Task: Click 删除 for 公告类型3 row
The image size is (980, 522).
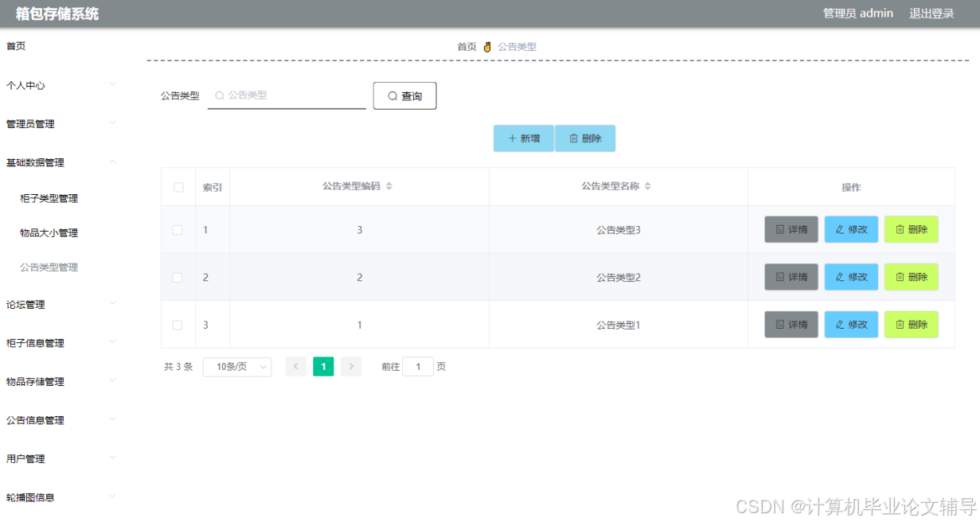Action: (x=911, y=229)
